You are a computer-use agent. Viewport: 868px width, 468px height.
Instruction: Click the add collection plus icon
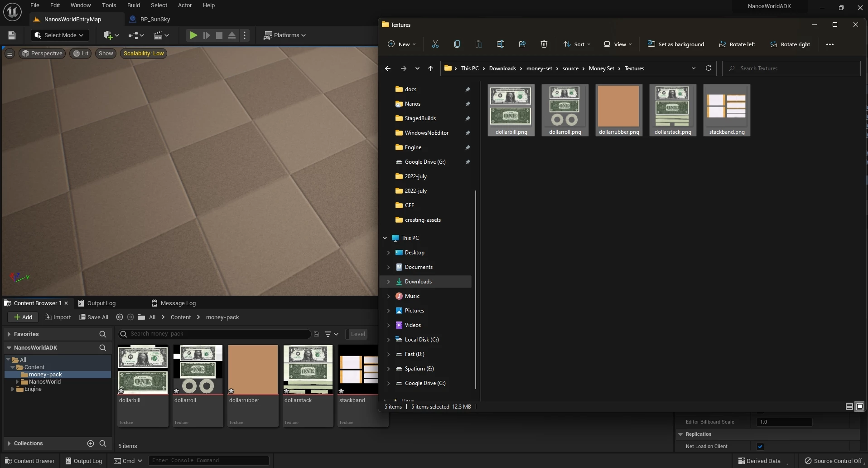(x=91, y=444)
